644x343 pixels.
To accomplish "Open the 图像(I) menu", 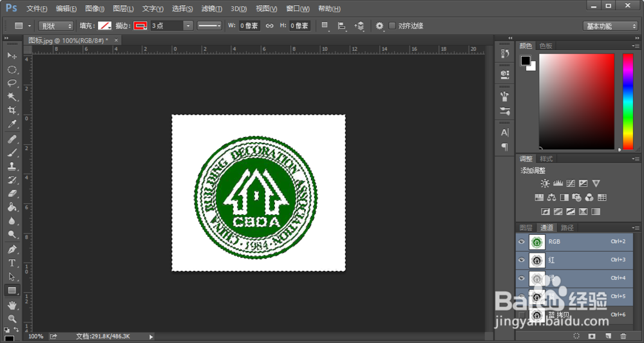I will coord(95,8).
